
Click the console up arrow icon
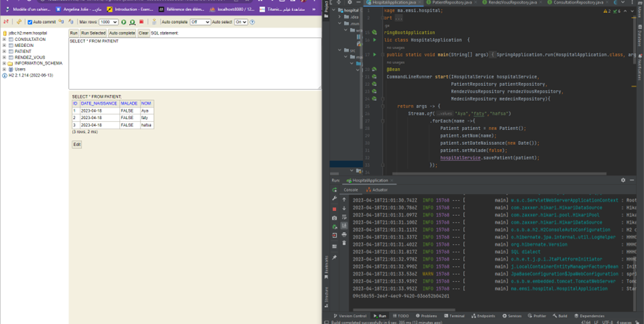[344, 199]
